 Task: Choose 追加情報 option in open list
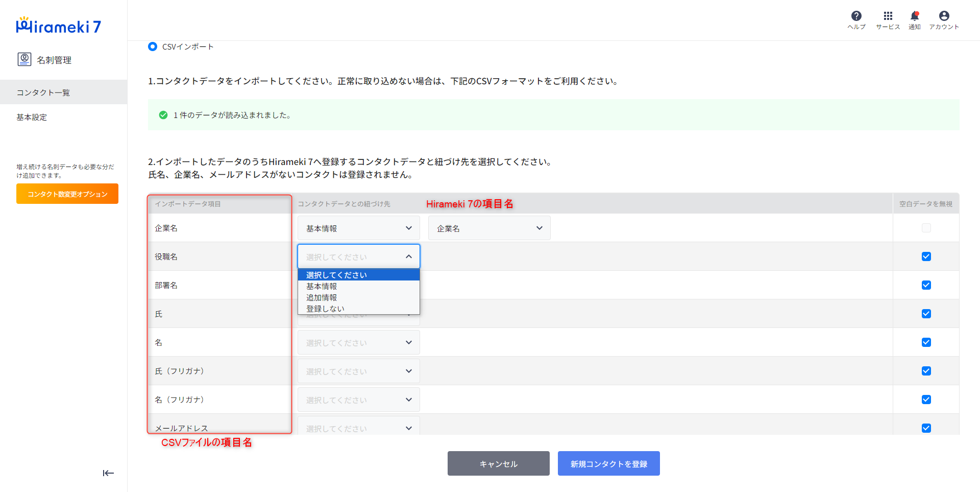pos(359,297)
